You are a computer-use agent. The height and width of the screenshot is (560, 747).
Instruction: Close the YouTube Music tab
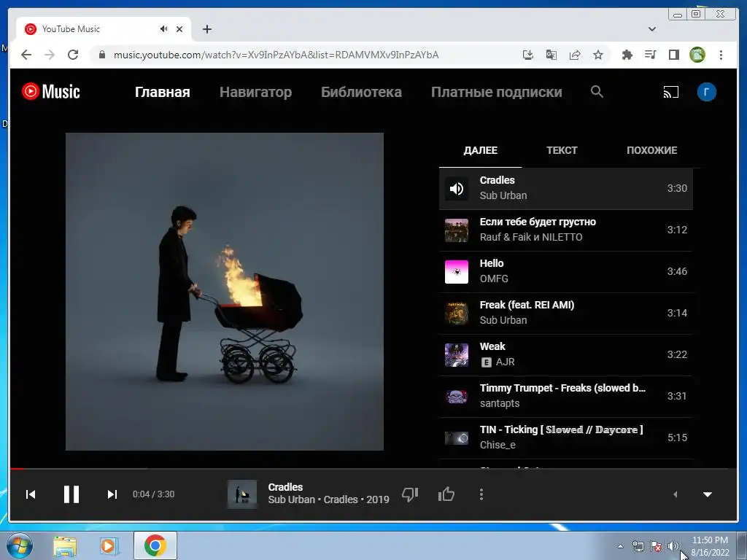(x=179, y=29)
